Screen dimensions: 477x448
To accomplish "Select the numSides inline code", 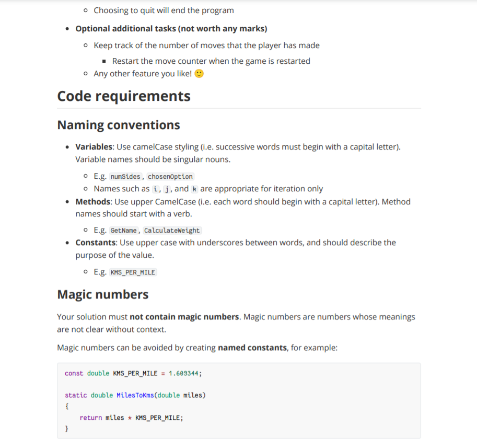I will pyautogui.click(x=125, y=177).
